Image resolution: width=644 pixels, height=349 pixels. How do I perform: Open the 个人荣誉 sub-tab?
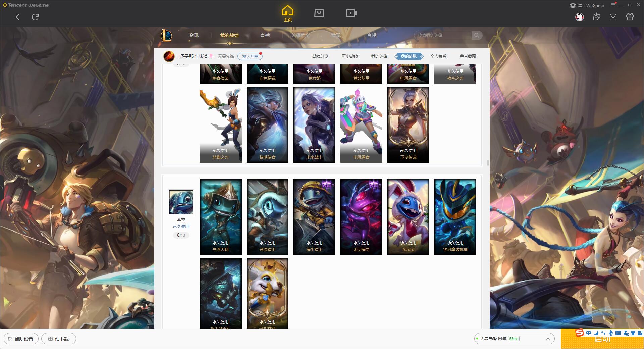[x=438, y=56]
